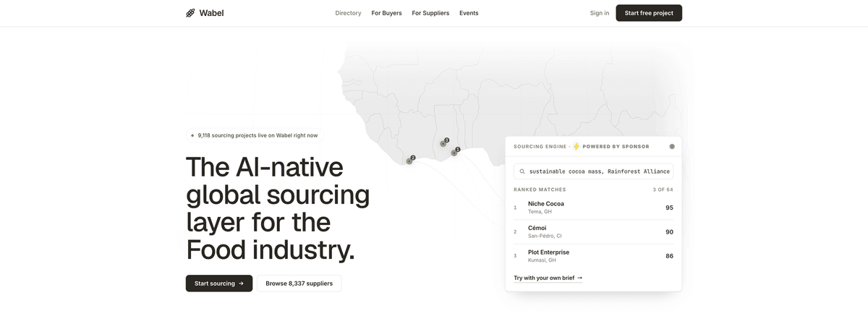The height and width of the screenshot is (316, 868).
Task: Focus the sustainable cocoa mass search field
Action: pyautogui.click(x=593, y=171)
